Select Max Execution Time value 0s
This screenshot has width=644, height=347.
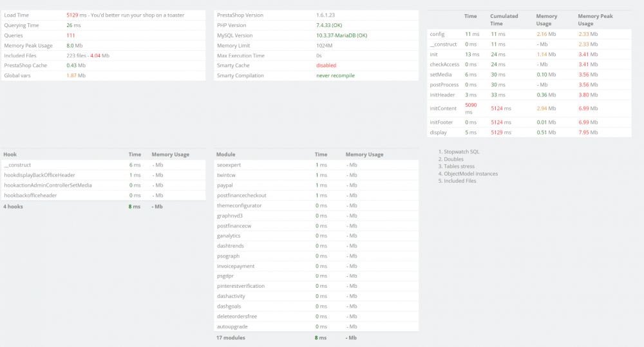[x=319, y=56]
